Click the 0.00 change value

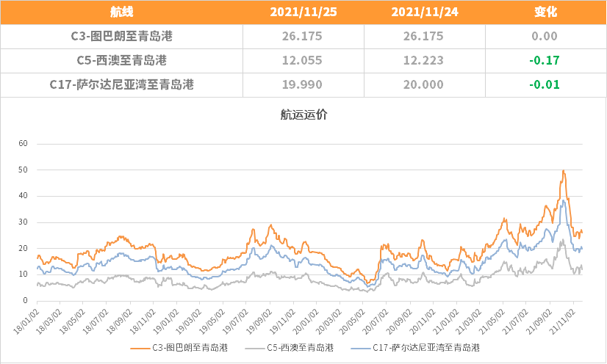[545, 36]
